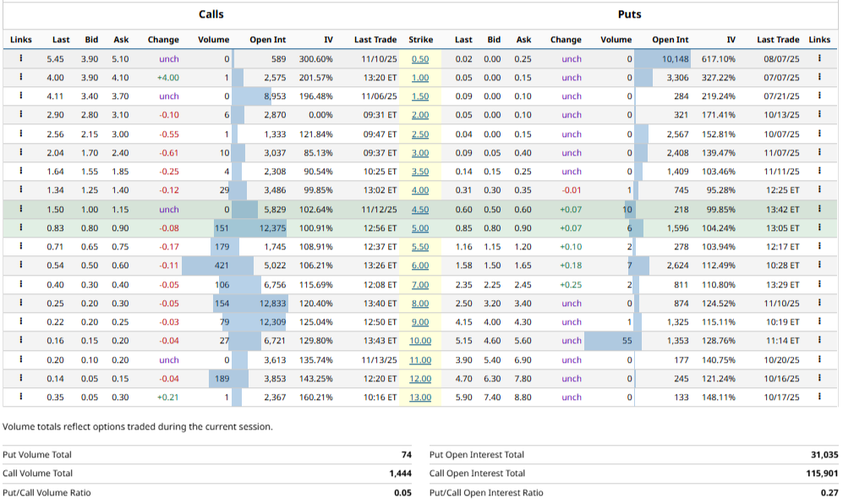Open puts links menu for 2.00 strike row
The height and width of the screenshot is (504, 843).
coord(819,115)
